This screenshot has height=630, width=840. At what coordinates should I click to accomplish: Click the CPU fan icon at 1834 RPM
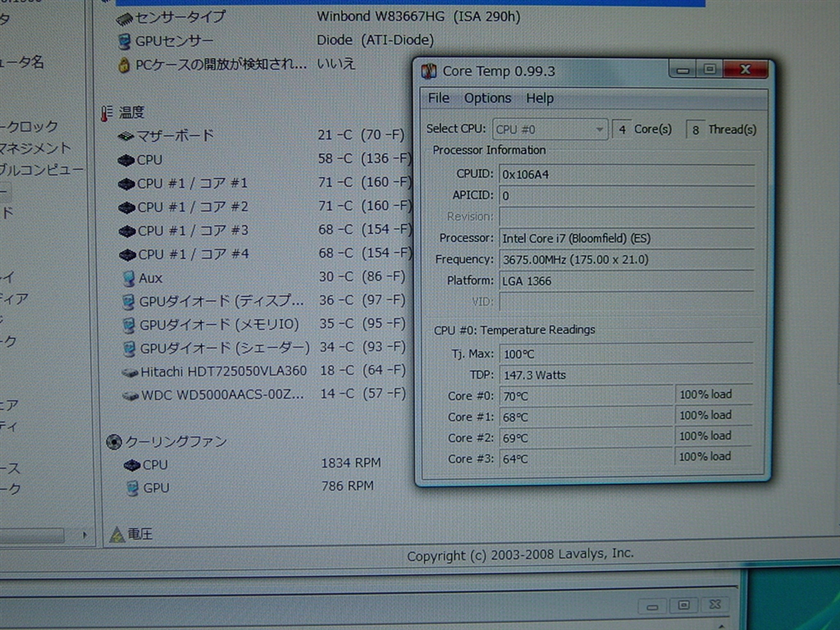(132, 466)
